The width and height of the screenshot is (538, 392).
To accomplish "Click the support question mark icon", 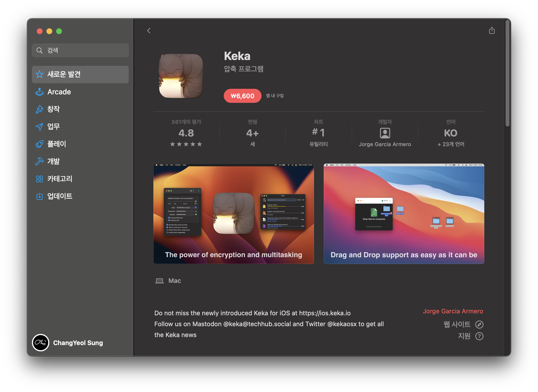I will pyautogui.click(x=479, y=336).
